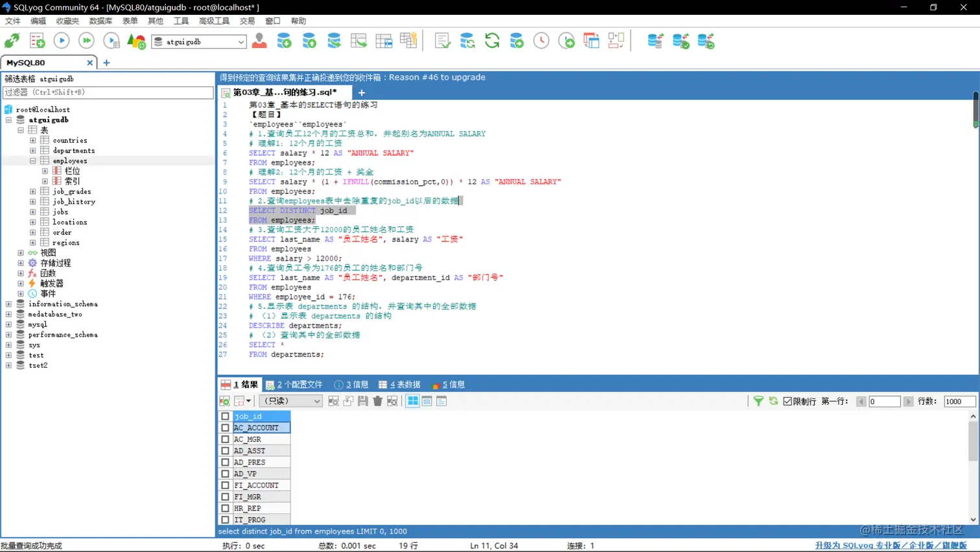Click the export resultset icon in result toolbar

[224, 401]
